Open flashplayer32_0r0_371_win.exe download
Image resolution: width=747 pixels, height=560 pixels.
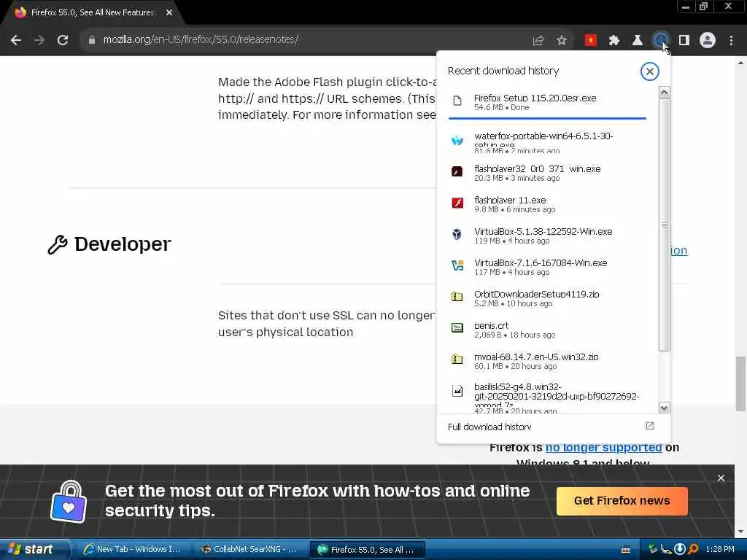point(547,173)
